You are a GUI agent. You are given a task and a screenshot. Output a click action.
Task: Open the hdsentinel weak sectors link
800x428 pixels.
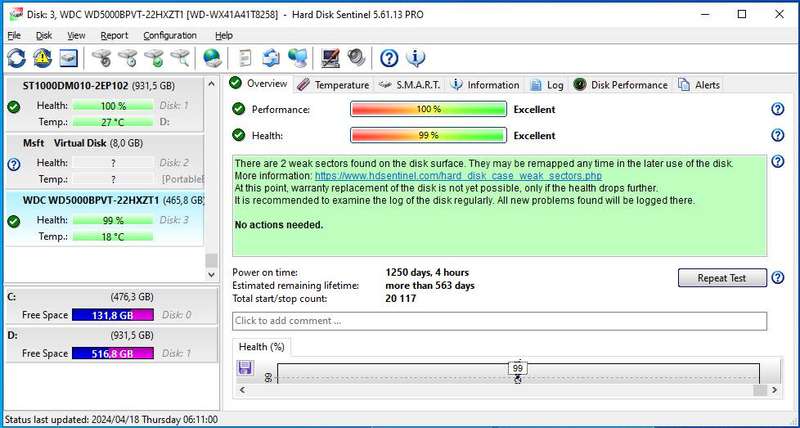(458, 175)
